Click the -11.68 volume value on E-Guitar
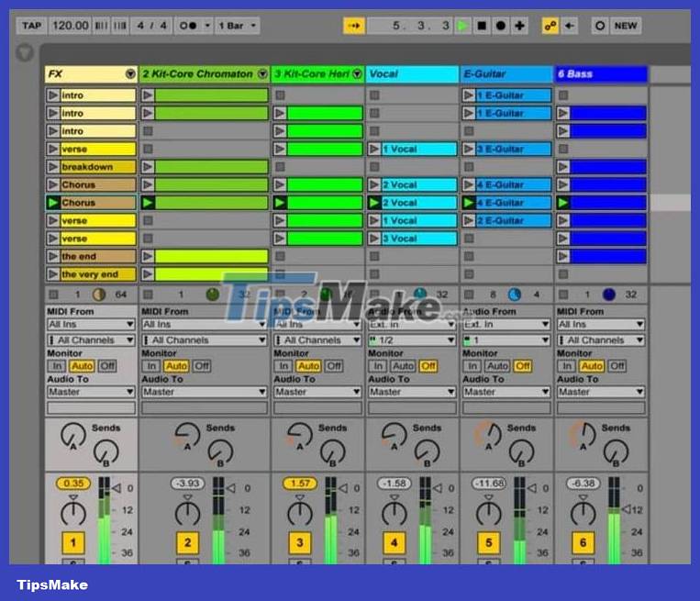Viewport: 700px width, 601px height. 489,484
